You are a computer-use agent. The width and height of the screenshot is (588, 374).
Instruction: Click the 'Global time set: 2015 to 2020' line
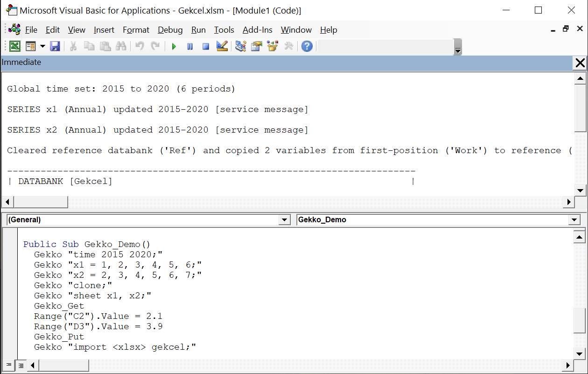pos(121,89)
